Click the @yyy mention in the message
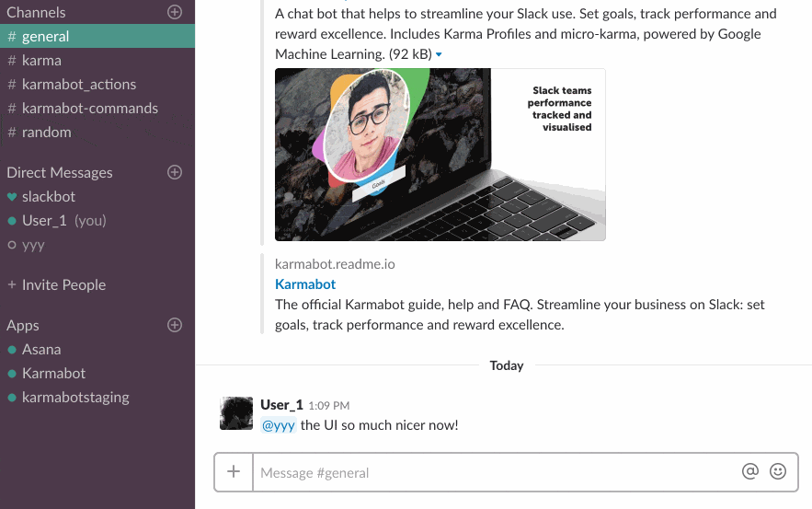This screenshot has height=509, width=812. [x=278, y=425]
